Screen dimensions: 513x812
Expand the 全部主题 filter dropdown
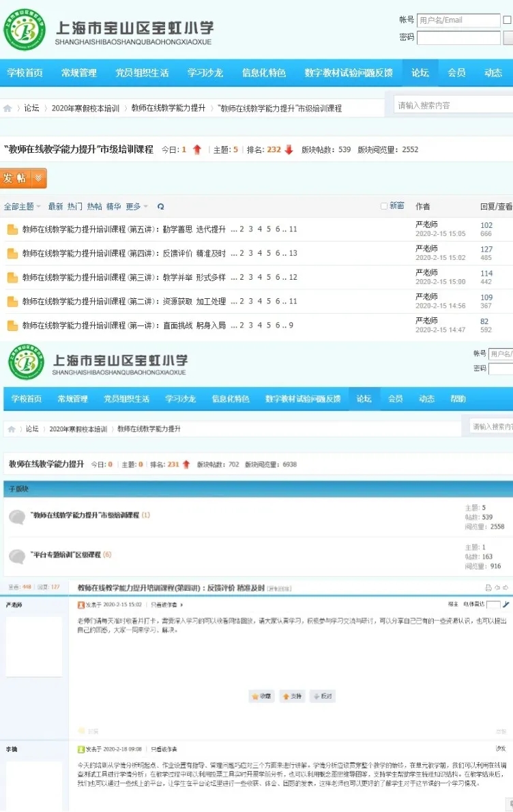(x=23, y=207)
